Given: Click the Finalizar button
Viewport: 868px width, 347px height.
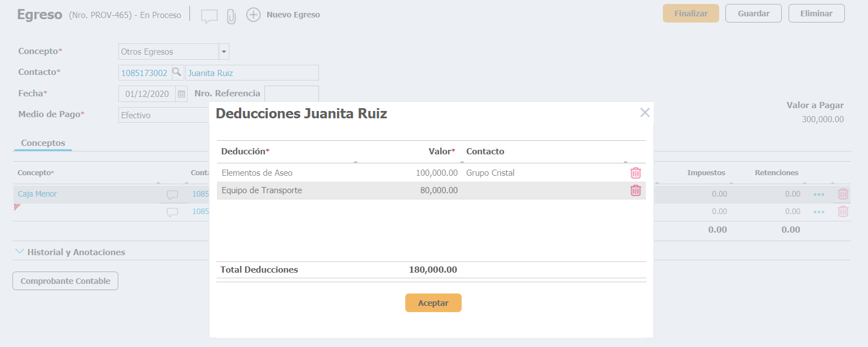Looking at the screenshot, I should [x=690, y=14].
